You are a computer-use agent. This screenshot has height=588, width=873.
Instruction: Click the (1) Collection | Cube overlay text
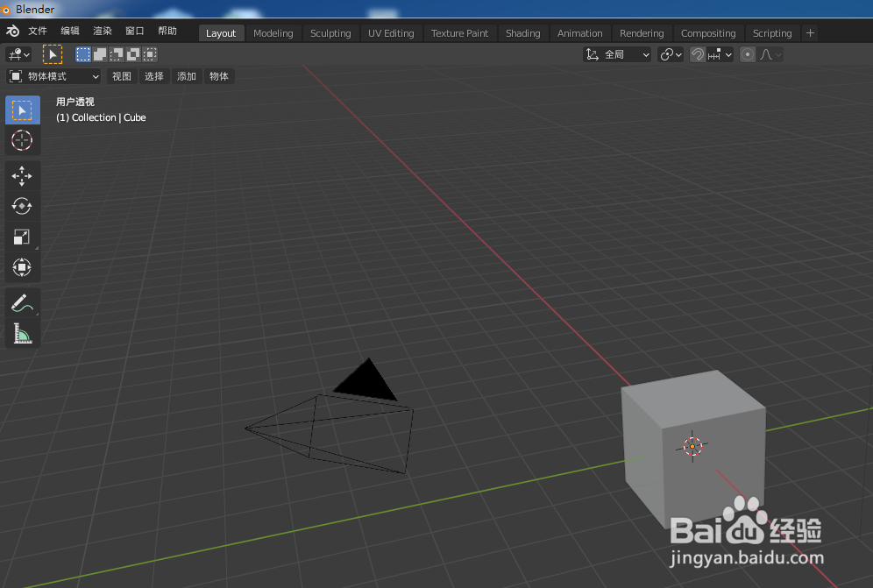[101, 117]
